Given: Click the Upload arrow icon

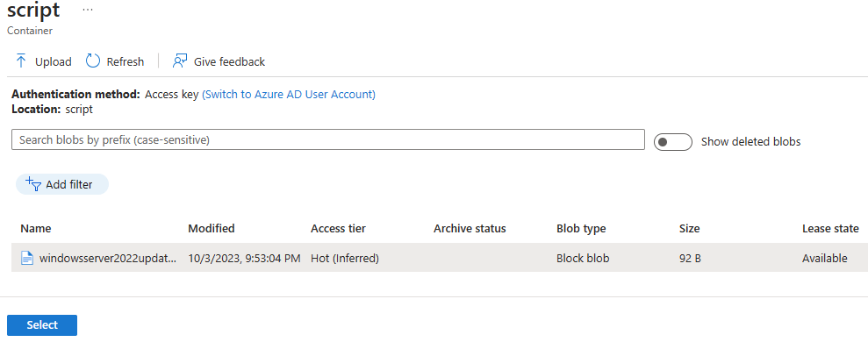Looking at the screenshot, I should (22, 61).
